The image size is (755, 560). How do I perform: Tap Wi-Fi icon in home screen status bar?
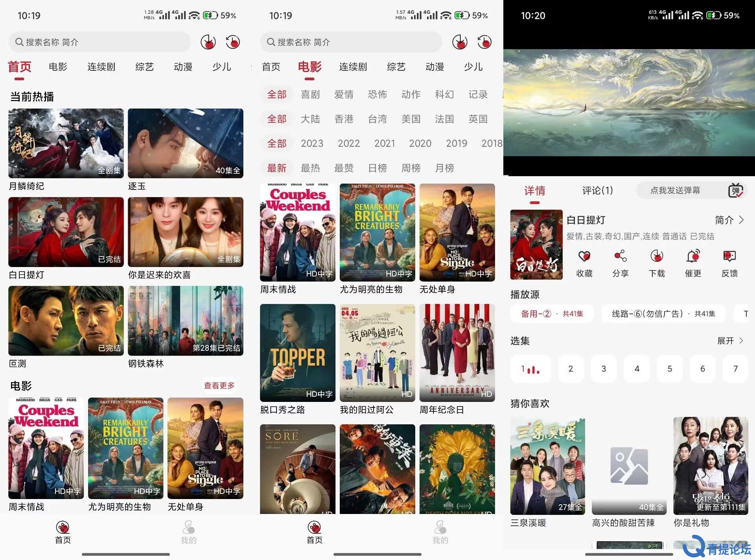coord(194,15)
